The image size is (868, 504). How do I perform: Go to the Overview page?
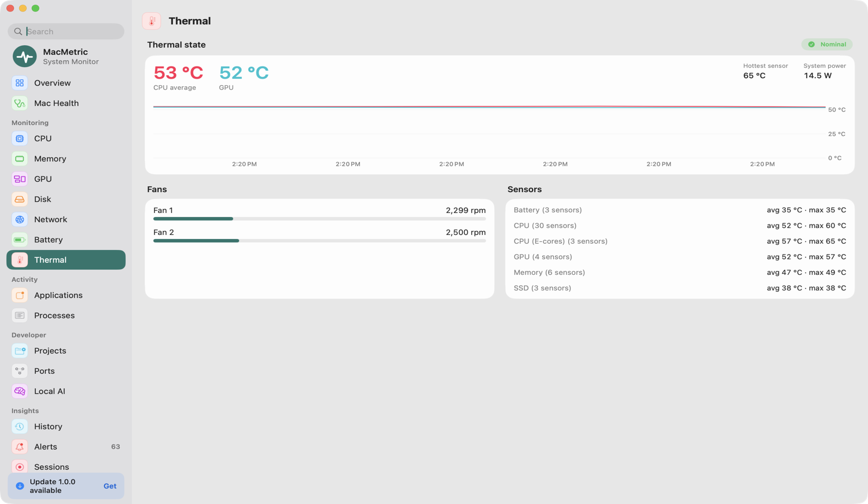pos(66,83)
